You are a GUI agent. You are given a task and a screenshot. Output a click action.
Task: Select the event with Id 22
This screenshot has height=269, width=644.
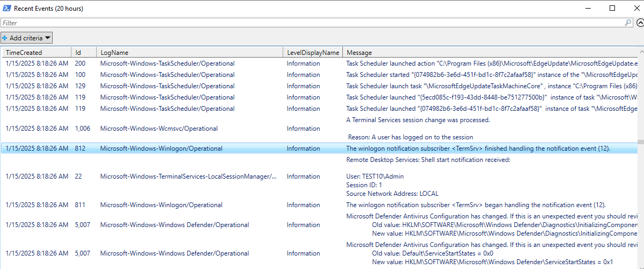[320, 176]
